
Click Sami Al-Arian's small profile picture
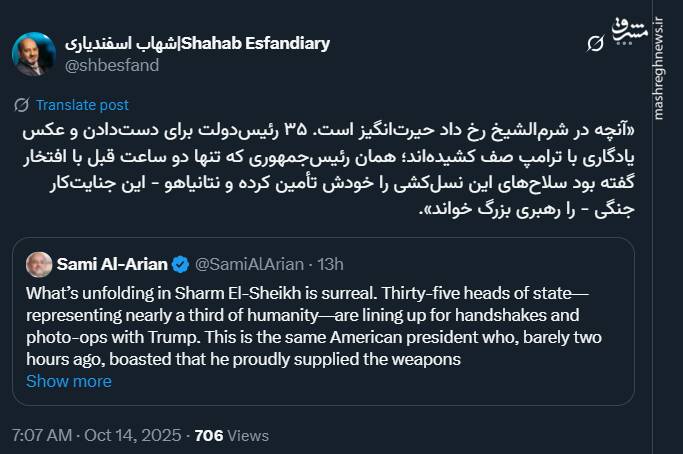click(x=39, y=264)
